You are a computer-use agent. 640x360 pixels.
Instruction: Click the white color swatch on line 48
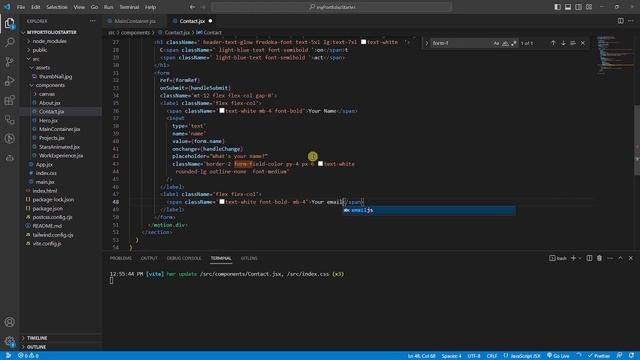222,202
